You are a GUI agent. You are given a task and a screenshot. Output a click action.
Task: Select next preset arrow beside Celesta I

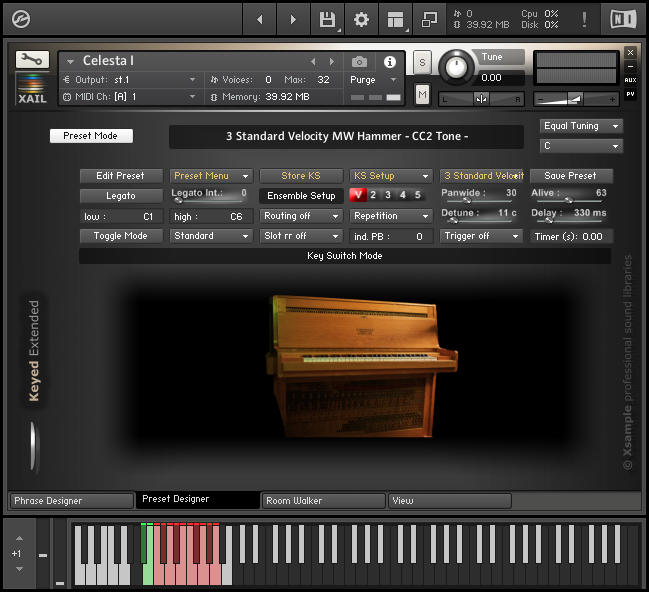tap(332, 62)
